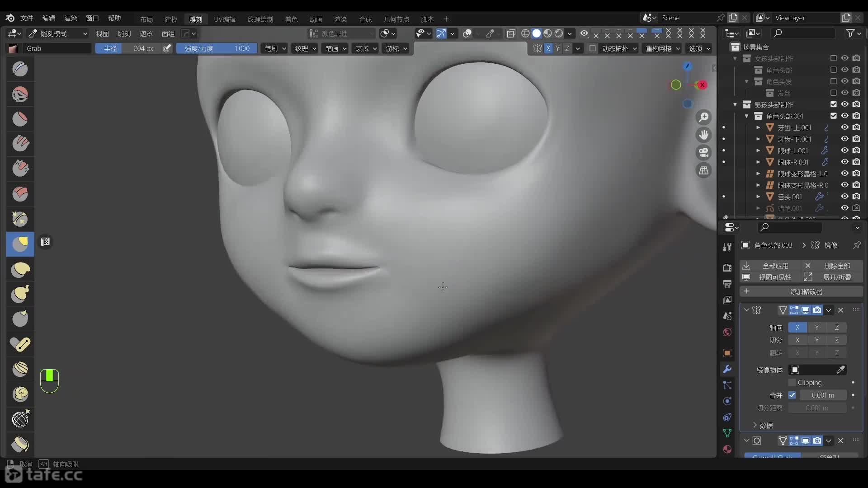Hide 牙齿-上.001 in viewport
Viewport: 868px width, 488px height.
(844, 127)
